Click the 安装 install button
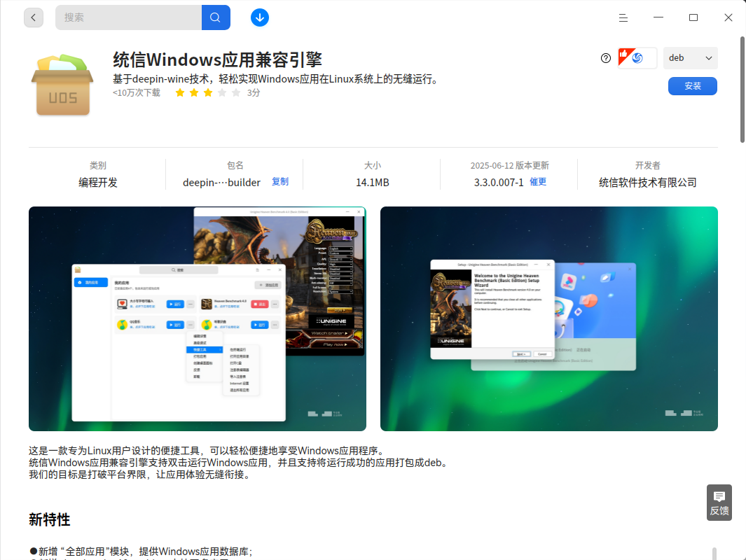 692,86
